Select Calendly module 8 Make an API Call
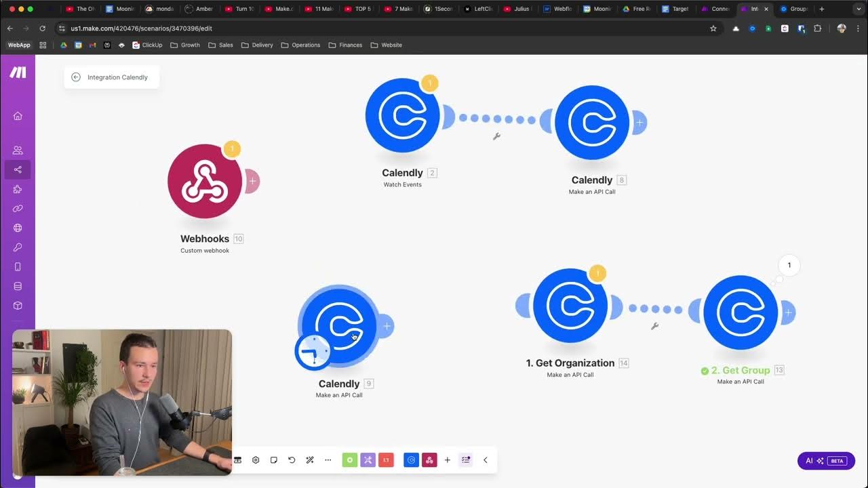 click(x=592, y=123)
